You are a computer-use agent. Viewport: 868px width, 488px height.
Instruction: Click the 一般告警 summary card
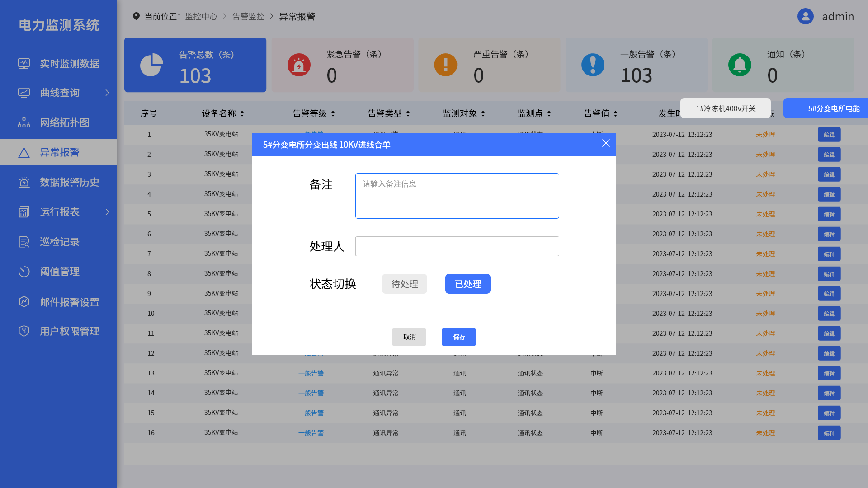(637, 65)
